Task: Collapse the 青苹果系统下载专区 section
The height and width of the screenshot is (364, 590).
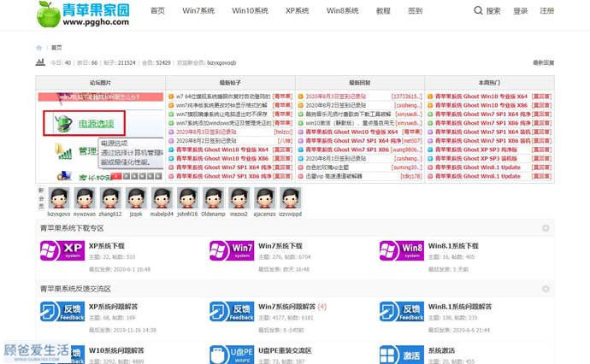Action: pos(546,228)
